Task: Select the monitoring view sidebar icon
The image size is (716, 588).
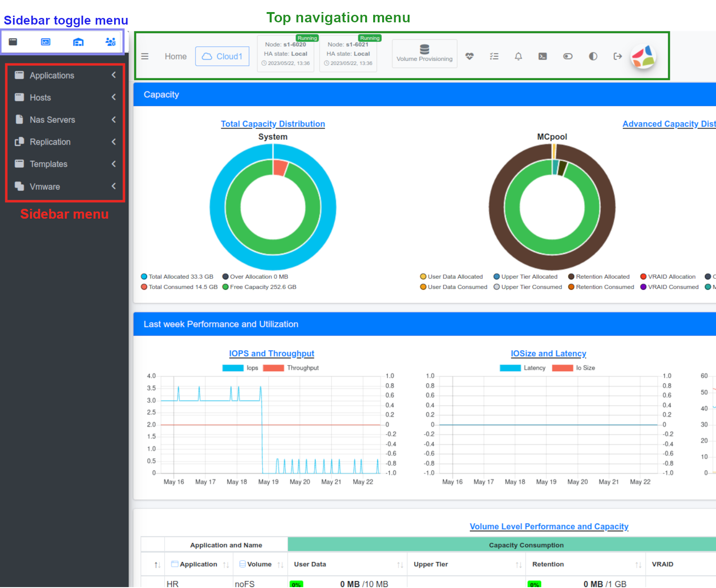Action: click(46, 42)
